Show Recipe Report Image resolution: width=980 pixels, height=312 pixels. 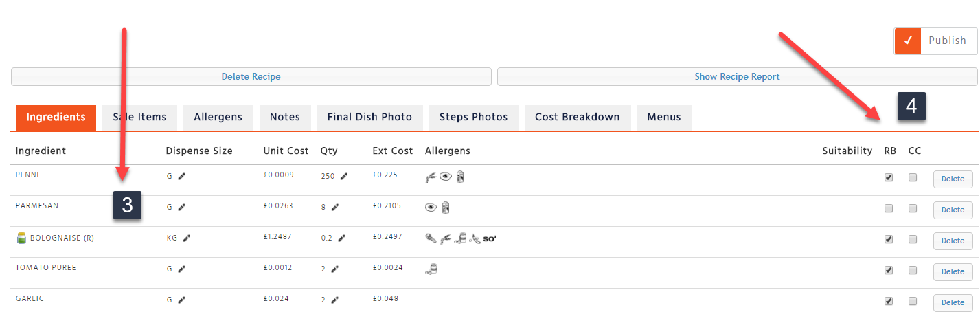[x=737, y=77]
